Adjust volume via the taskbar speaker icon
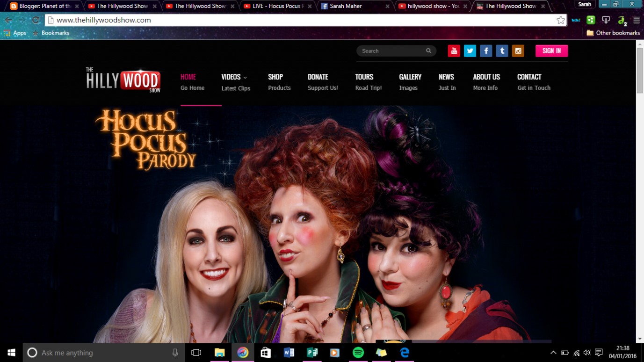This screenshot has height=362, width=644. coord(587,352)
